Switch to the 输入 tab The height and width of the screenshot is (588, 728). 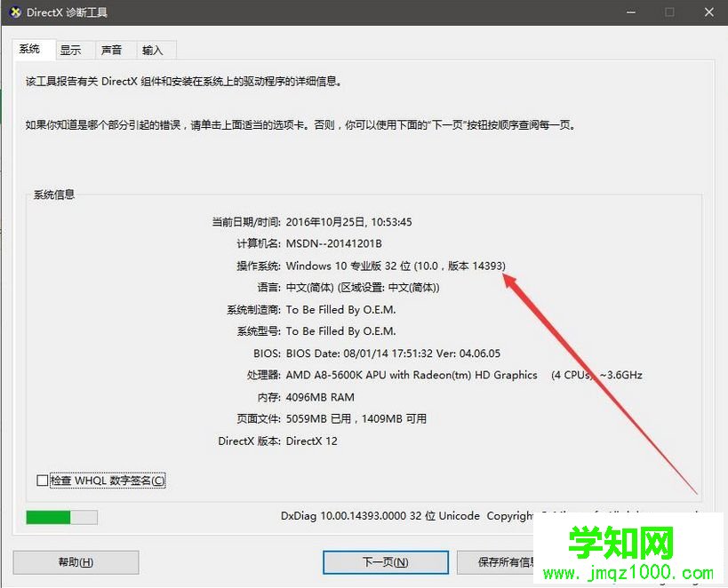(x=155, y=50)
